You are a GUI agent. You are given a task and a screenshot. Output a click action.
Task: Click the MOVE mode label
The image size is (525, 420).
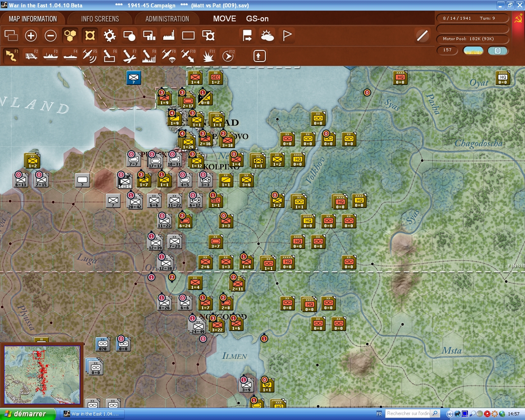point(224,19)
